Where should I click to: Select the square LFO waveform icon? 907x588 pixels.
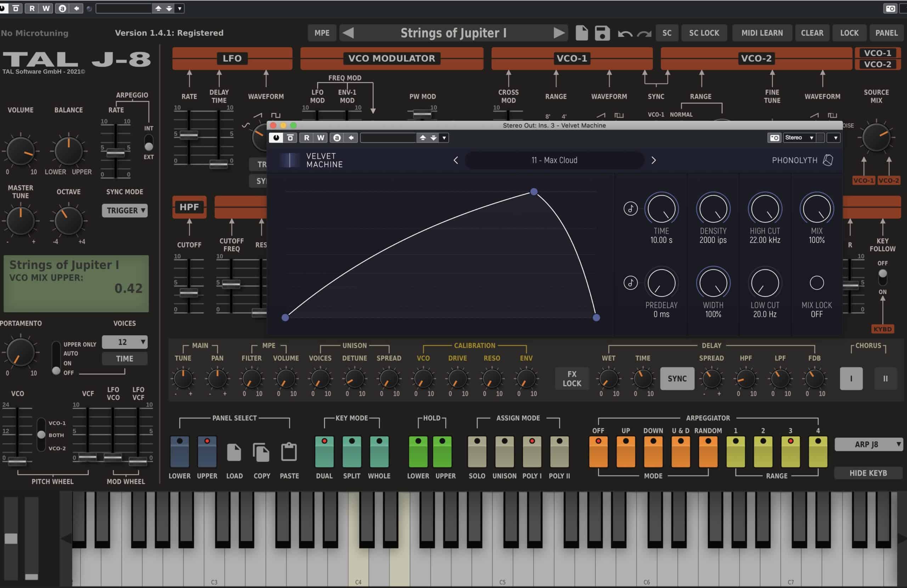click(x=276, y=115)
